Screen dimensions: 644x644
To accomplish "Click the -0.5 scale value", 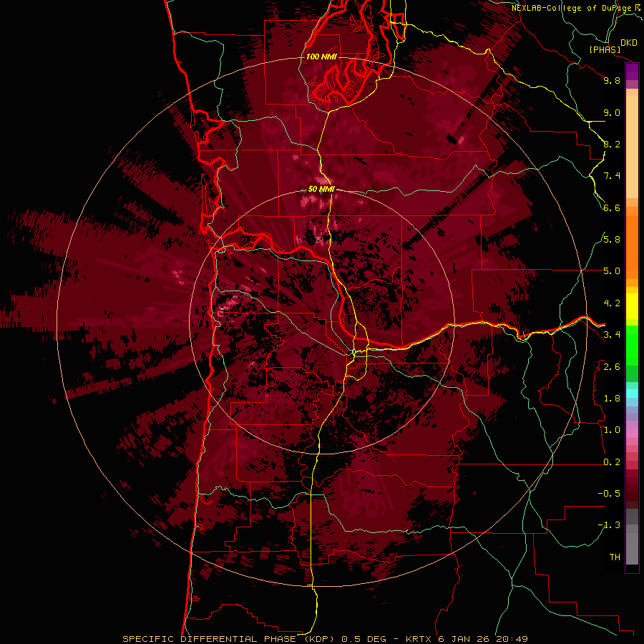I will click(609, 494).
